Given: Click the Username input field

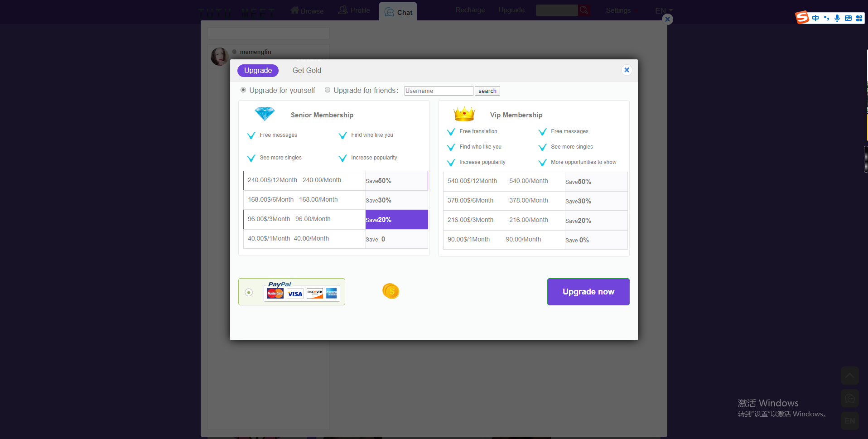Looking at the screenshot, I should (x=438, y=91).
